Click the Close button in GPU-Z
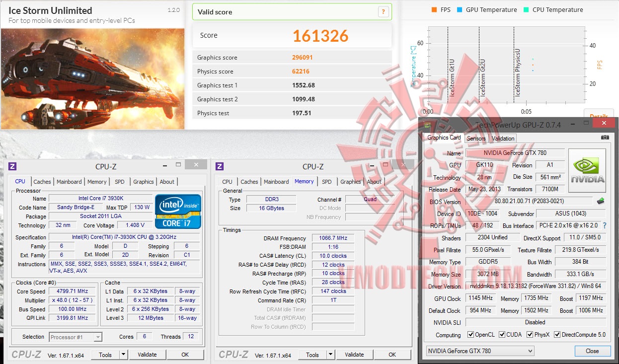This screenshot has height=364, width=619. (592, 351)
